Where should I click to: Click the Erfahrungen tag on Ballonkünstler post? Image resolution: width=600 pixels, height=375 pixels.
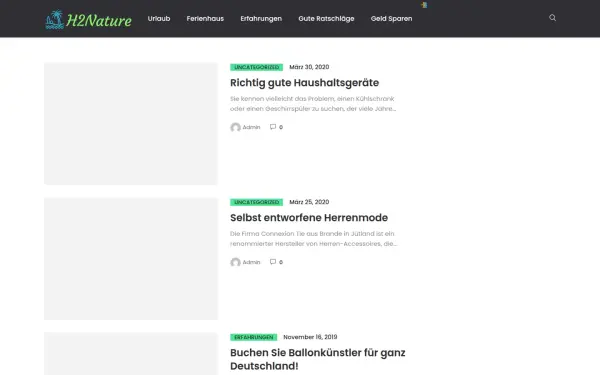coord(253,337)
